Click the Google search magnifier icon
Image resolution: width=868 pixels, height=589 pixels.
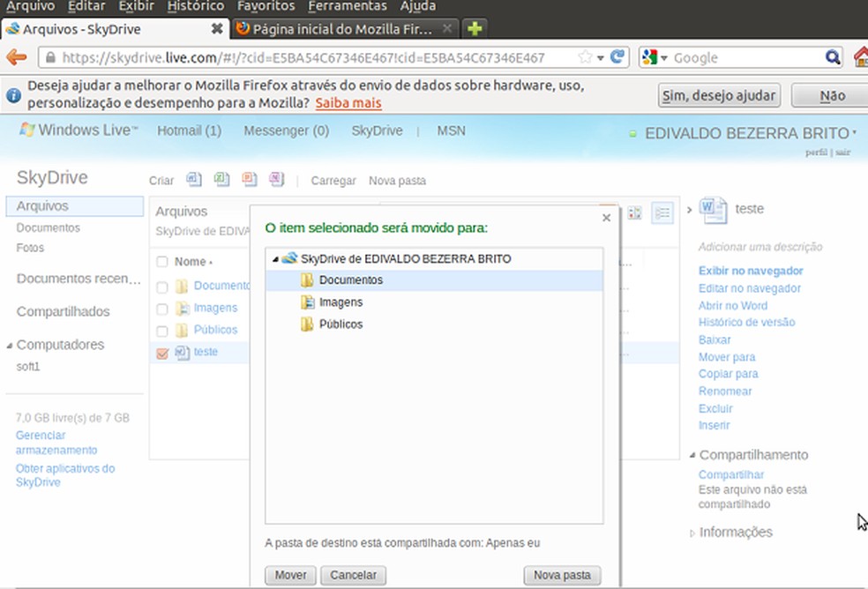coord(832,57)
